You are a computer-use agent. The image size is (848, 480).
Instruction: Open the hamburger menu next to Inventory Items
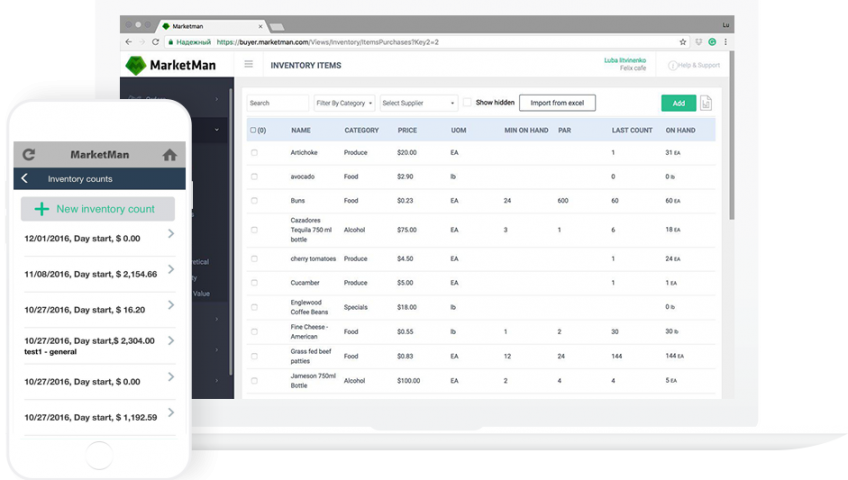[249, 64]
